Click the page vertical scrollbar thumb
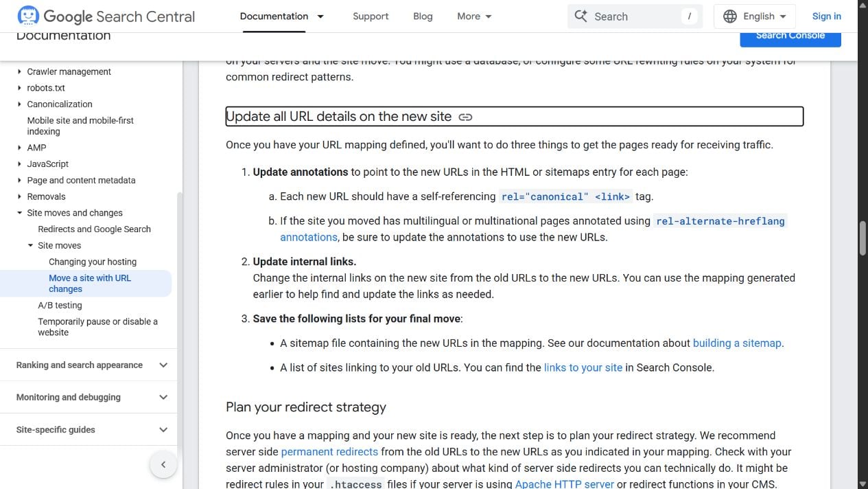 coord(863,238)
